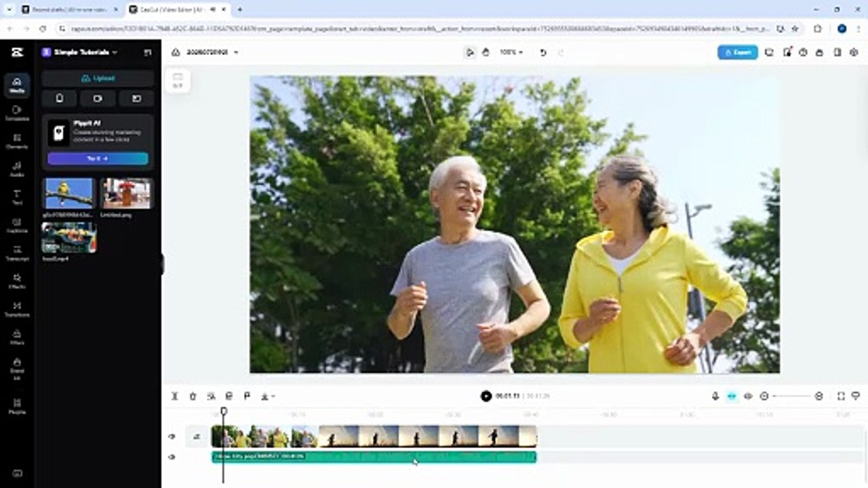This screenshot has height=488, width=868.
Task: Open the Media panel in sidebar
Action: point(17,85)
